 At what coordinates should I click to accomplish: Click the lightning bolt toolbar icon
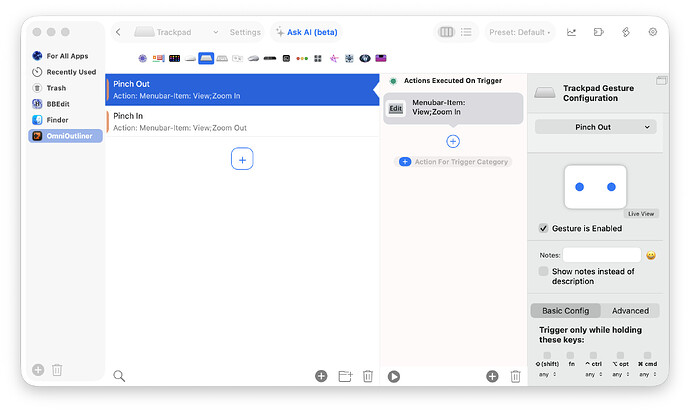626,32
